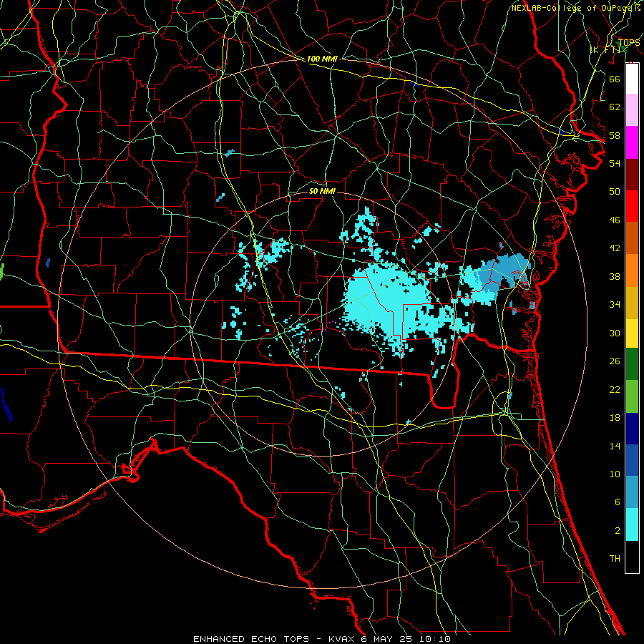Click the light green legend swatch
Image resolution: width=644 pixels, height=644 pixels.
[x=632, y=396]
